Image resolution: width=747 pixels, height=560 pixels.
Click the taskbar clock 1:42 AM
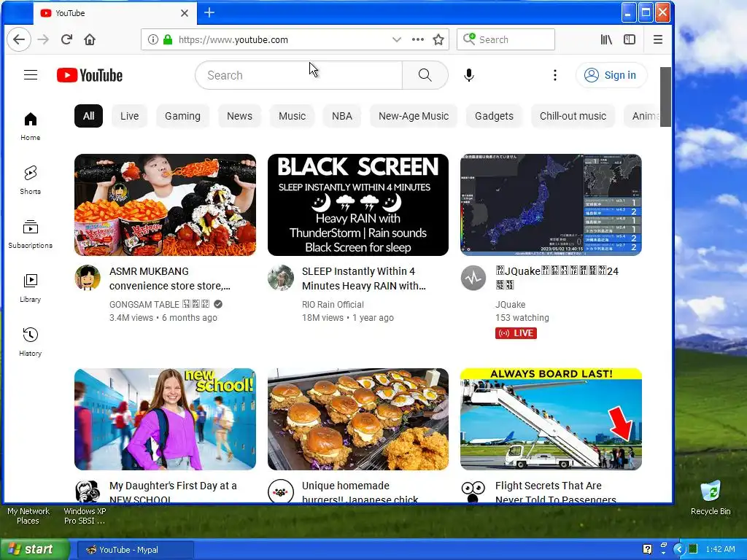(x=720, y=550)
